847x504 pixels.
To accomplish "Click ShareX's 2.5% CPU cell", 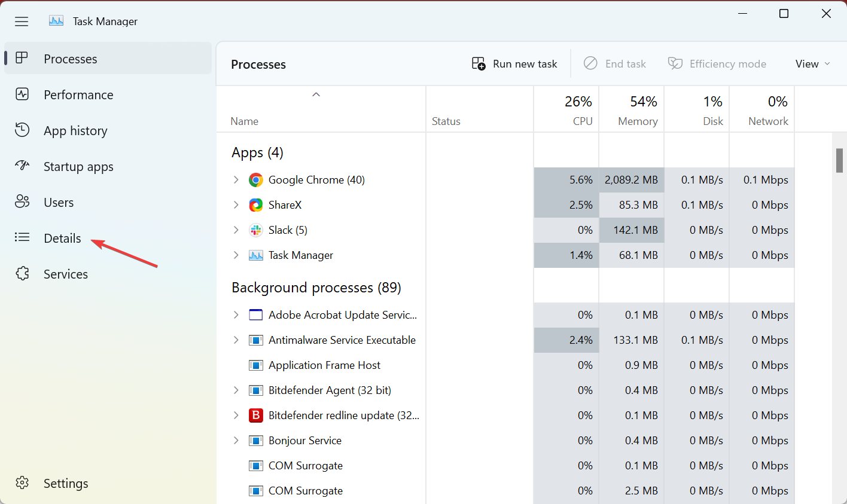I will point(566,205).
